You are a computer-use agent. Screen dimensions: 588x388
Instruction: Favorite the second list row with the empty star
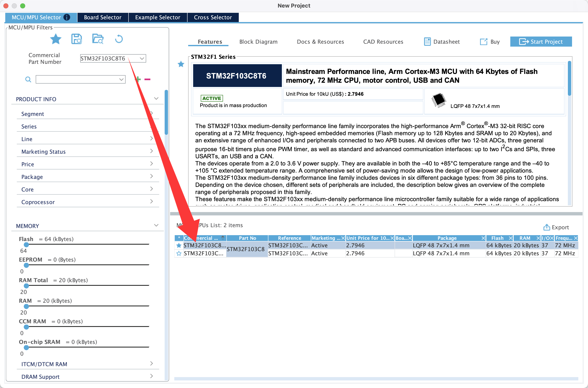pos(179,253)
